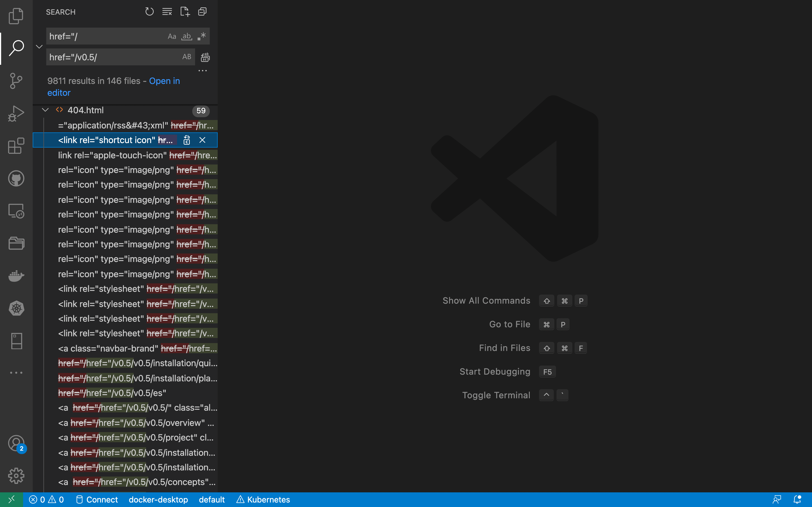Toggle Match Case in search box
The width and height of the screenshot is (812, 507).
(x=172, y=36)
